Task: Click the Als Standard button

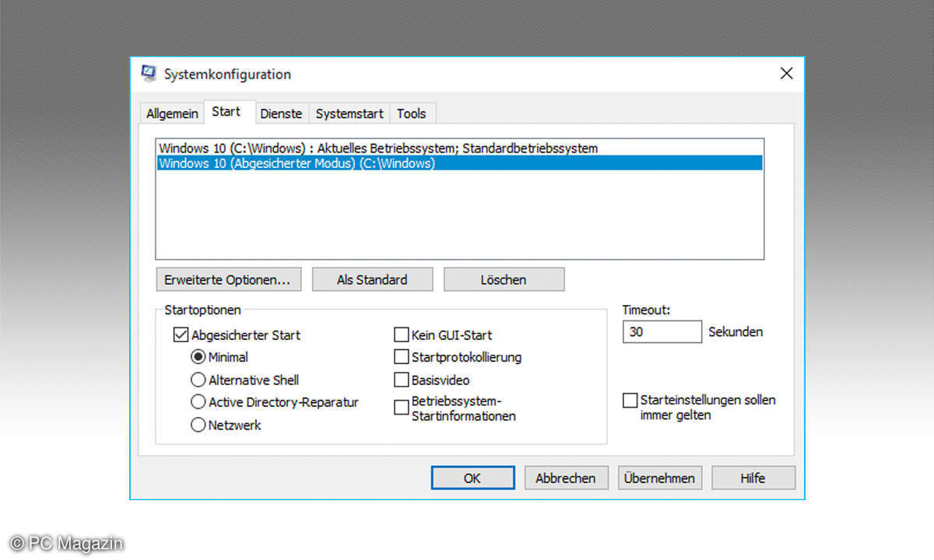Action: (x=372, y=280)
